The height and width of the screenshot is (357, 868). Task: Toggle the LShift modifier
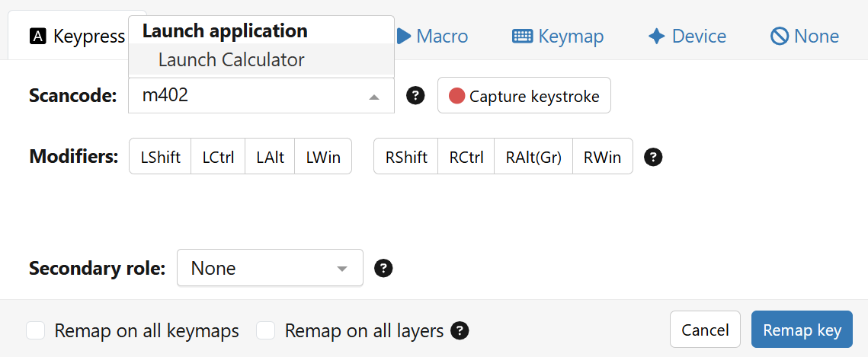point(160,157)
